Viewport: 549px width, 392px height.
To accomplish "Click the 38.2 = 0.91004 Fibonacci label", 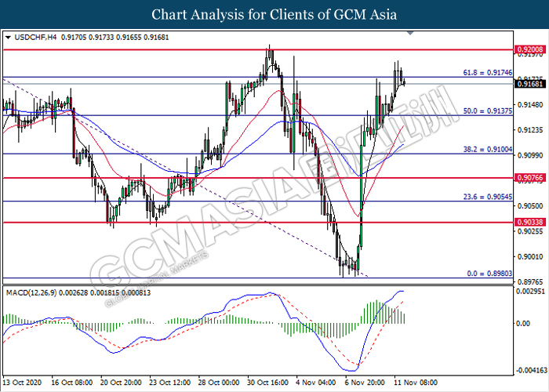I will [x=488, y=149].
